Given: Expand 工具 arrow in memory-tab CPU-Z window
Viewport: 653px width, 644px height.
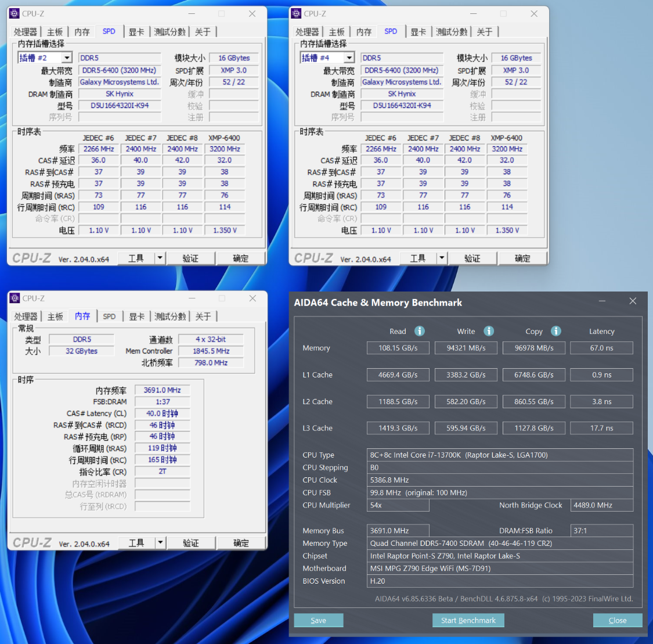Looking at the screenshot, I should pos(160,543).
